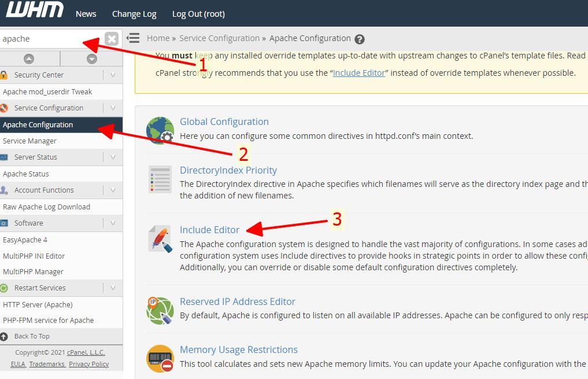588x379 pixels.
Task: Open Include Editor heading link
Action: (210, 230)
